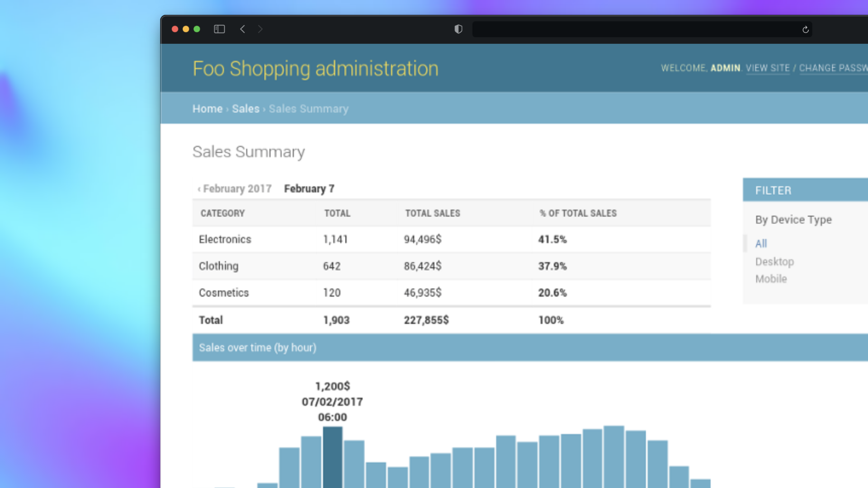
Task: Go back to February 2017
Action: coord(235,189)
